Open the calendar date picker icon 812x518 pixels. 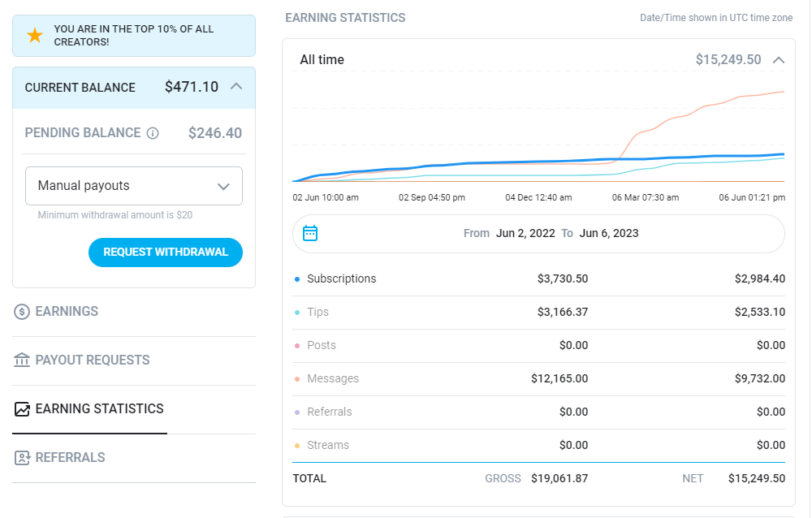click(310, 233)
